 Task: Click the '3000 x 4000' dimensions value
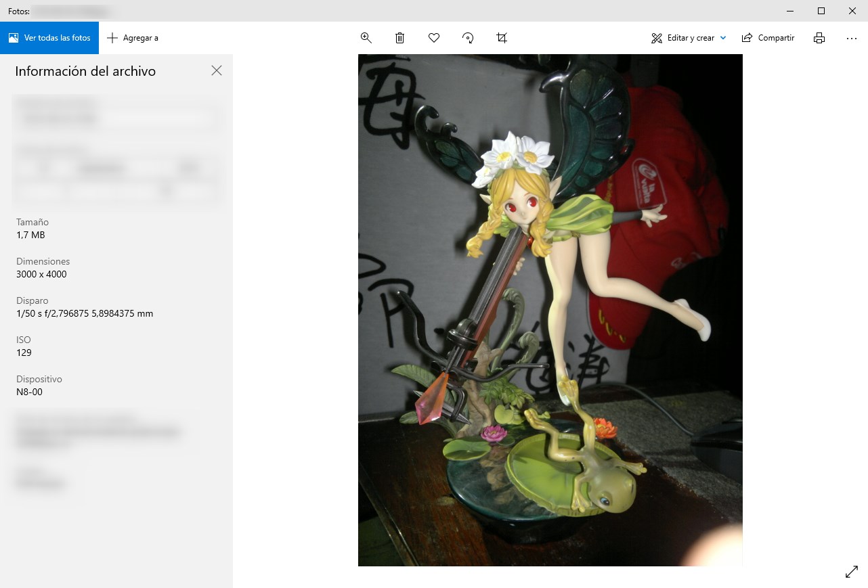click(x=41, y=274)
